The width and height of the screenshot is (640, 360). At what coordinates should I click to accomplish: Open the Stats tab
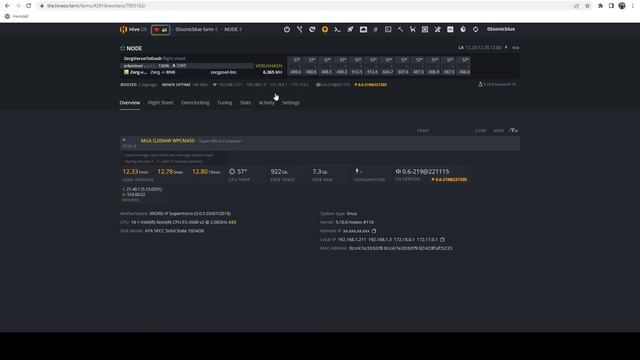245,103
